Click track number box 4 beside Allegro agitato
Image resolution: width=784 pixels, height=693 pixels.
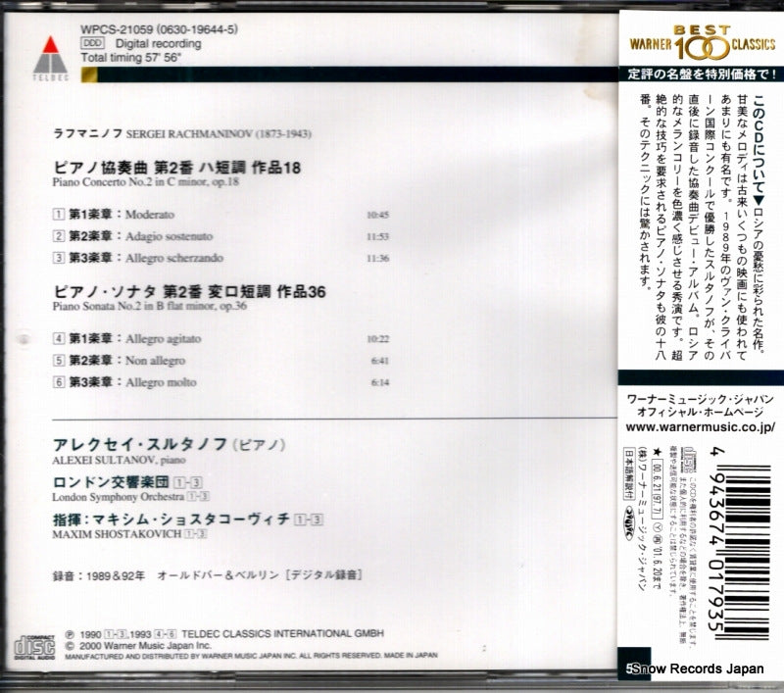point(59,338)
